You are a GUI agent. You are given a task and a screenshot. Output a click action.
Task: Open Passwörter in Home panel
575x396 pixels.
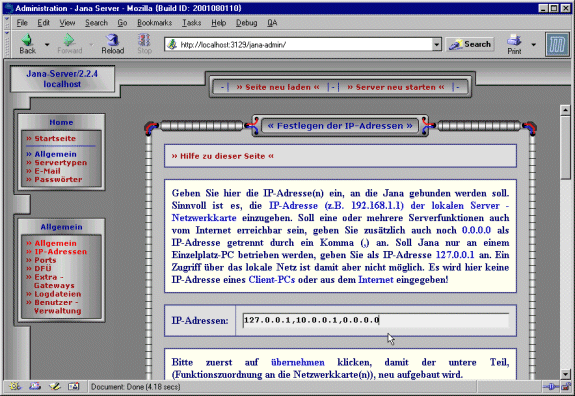click(x=54, y=179)
